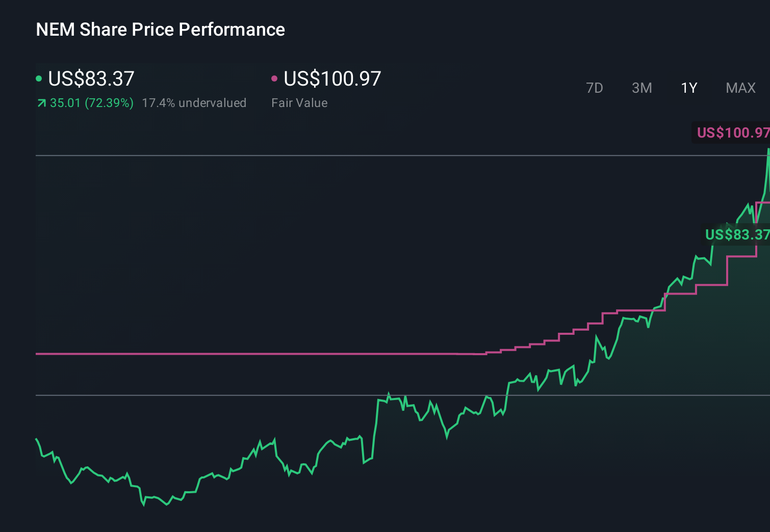Viewport: 770px width, 532px height.
Task: Click the green US$83.37 chart tag
Action: point(736,234)
